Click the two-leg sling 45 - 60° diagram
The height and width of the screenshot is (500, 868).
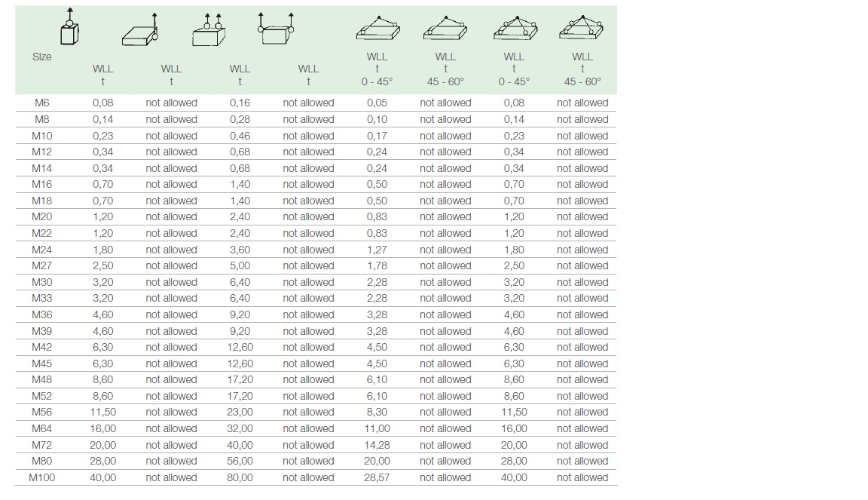(x=445, y=31)
